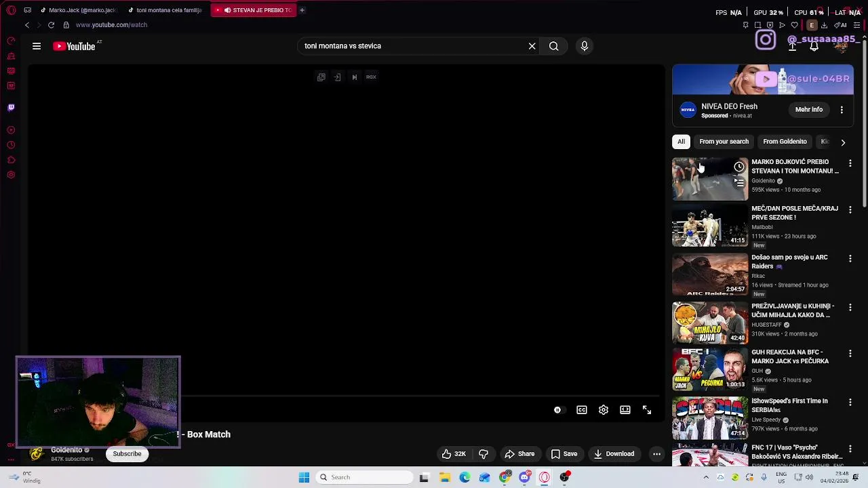Open the Aria AI toolbar button
868x488 pixels.
(840, 25)
